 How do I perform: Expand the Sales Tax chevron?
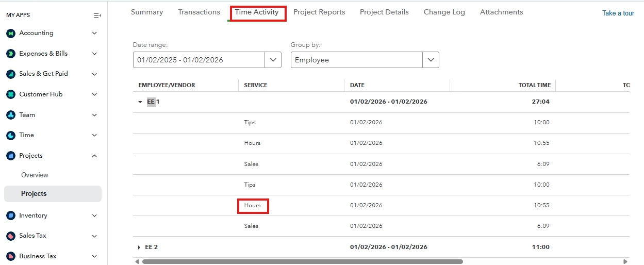(94, 236)
